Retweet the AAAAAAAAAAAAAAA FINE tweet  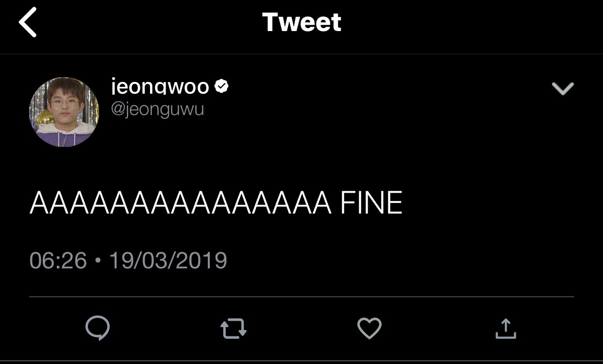pos(234,329)
